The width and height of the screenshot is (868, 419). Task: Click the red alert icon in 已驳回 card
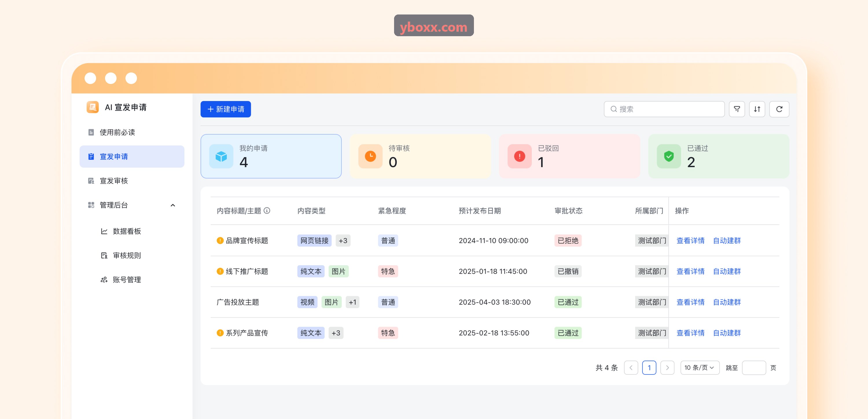(x=520, y=156)
